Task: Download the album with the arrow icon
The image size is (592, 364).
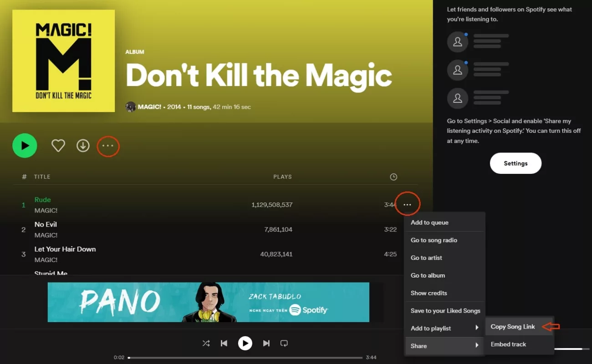Action: click(x=83, y=146)
